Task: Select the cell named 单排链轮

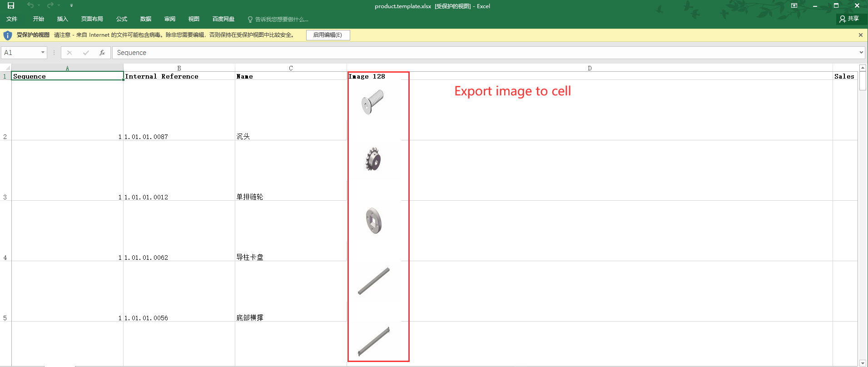Action: tap(291, 171)
